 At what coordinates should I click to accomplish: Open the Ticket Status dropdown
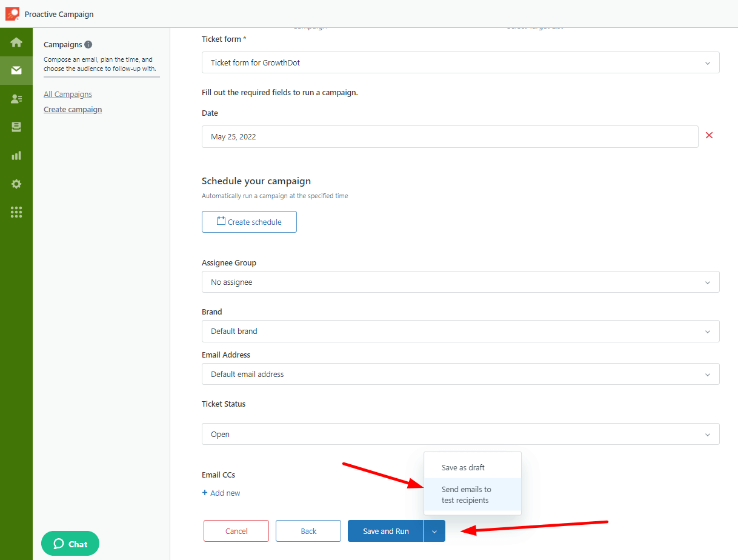460,434
